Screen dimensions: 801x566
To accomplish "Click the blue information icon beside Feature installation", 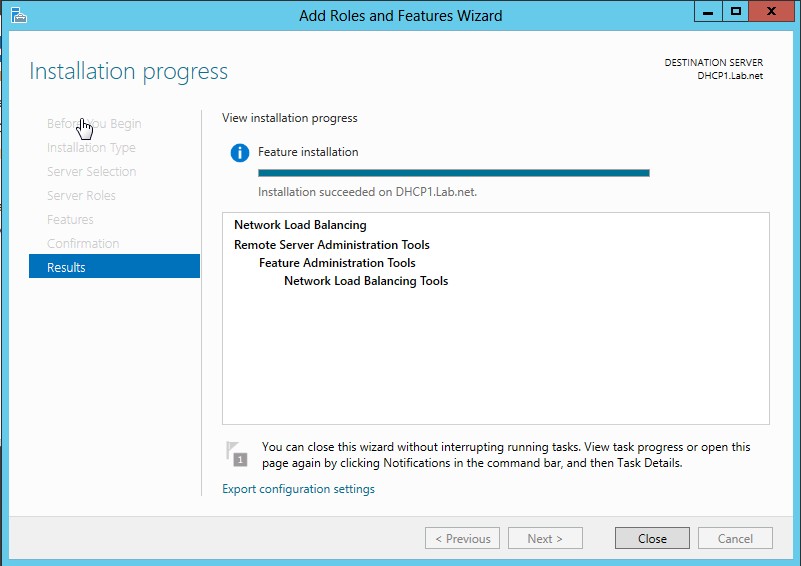I will [239, 153].
